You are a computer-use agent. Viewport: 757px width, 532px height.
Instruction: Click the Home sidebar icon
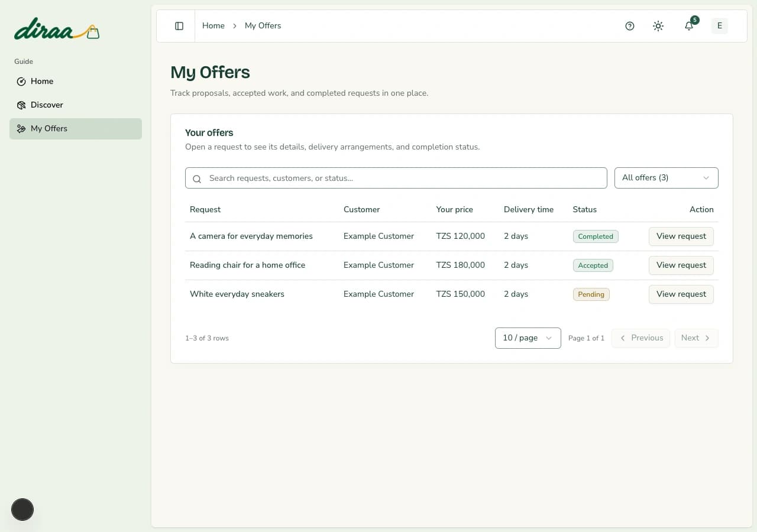coord(21,82)
